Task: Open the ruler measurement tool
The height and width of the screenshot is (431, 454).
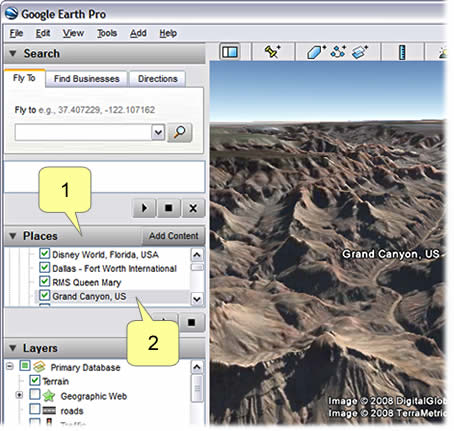Action: tap(402, 52)
